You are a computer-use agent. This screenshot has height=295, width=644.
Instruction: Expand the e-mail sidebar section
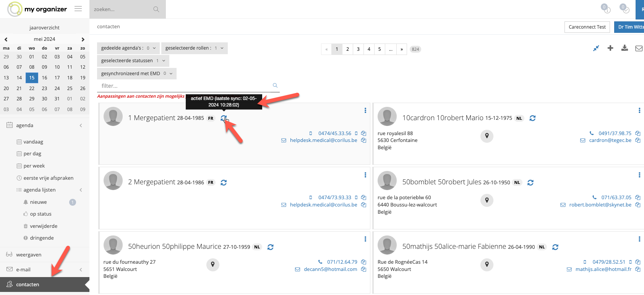pyautogui.click(x=81, y=270)
